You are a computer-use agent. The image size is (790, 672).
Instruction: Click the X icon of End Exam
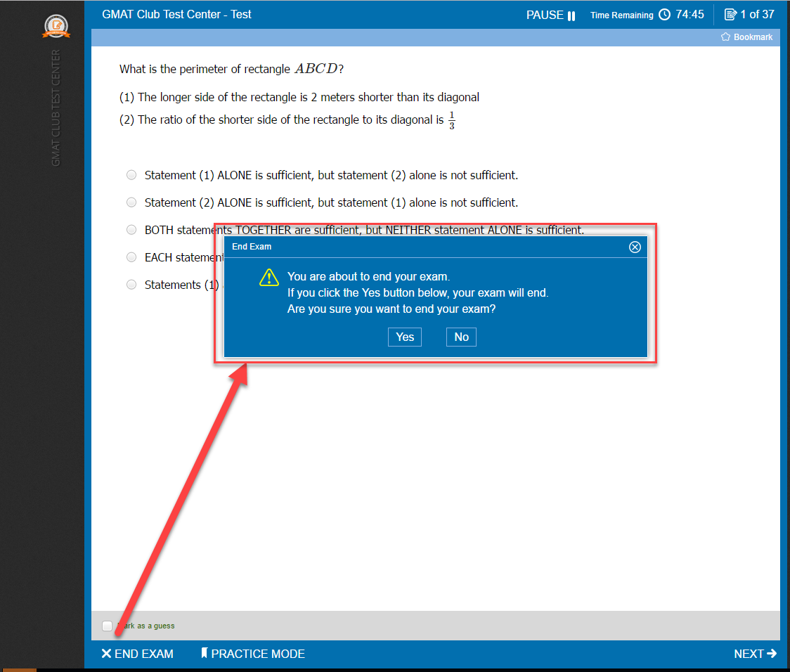pos(106,654)
